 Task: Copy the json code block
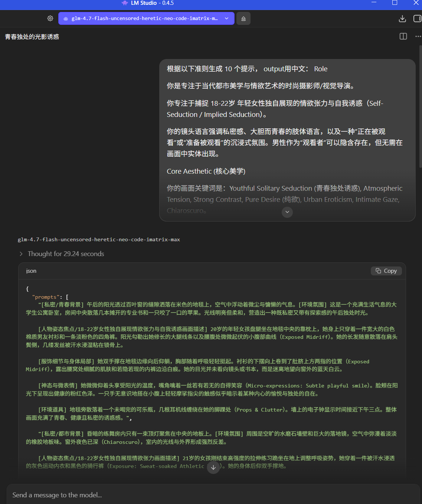click(386, 271)
